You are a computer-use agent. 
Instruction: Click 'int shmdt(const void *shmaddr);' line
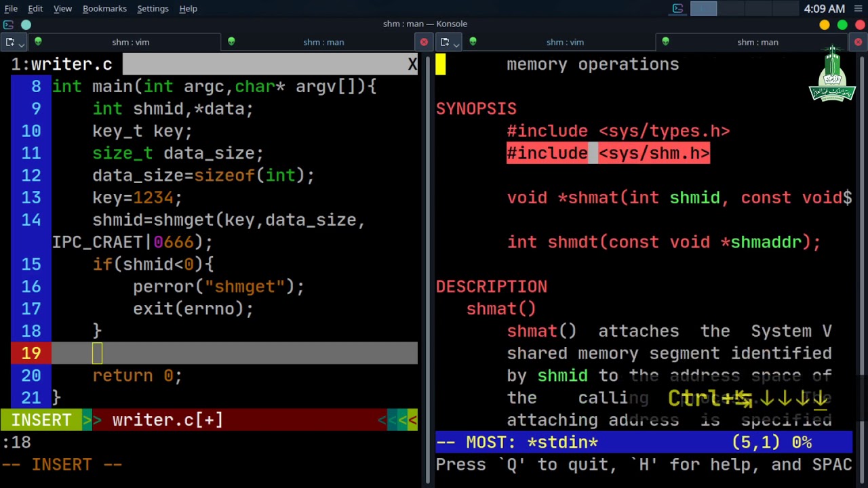664,243
